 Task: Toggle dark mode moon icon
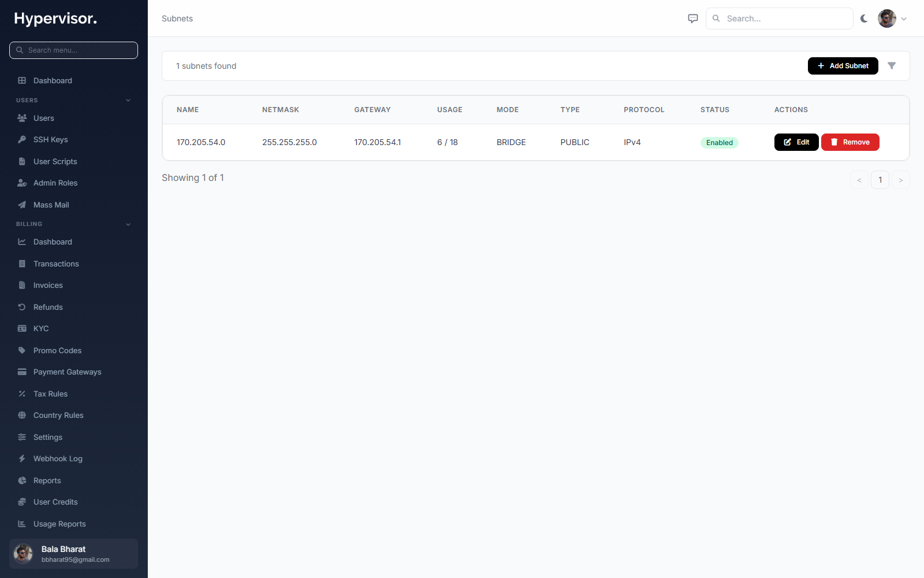point(864,18)
